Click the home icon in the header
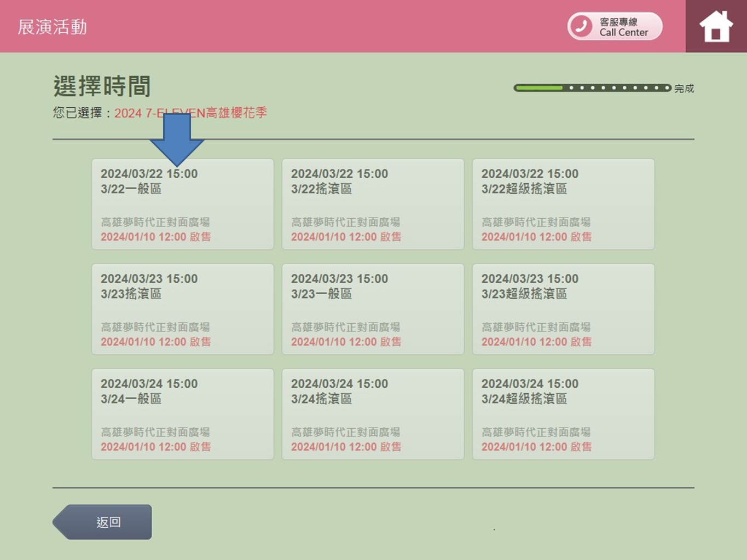 click(x=715, y=26)
